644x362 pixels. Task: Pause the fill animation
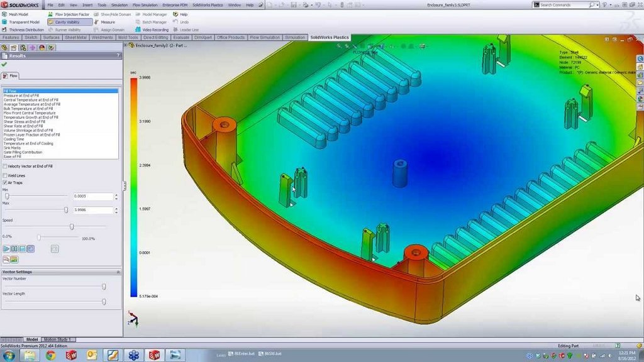[14, 249]
